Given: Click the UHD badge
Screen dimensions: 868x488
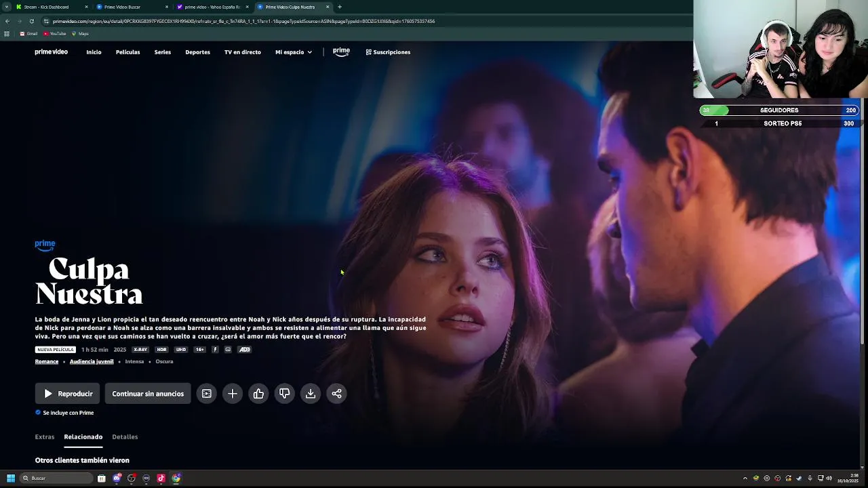Looking at the screenshot, I should pos(180,350).
